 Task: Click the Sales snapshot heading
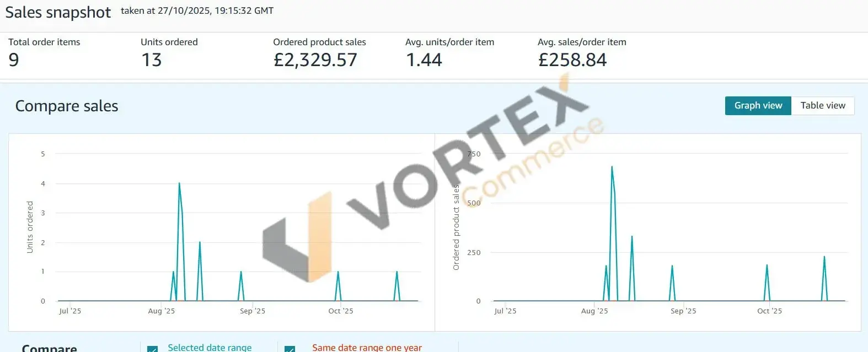58,12
